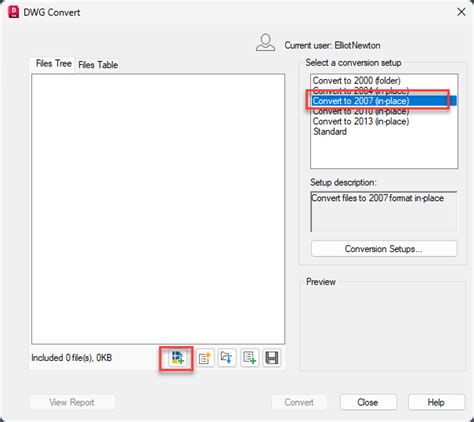Click the current user avatar icon
474x422 pixels.
tap(265, 43)
